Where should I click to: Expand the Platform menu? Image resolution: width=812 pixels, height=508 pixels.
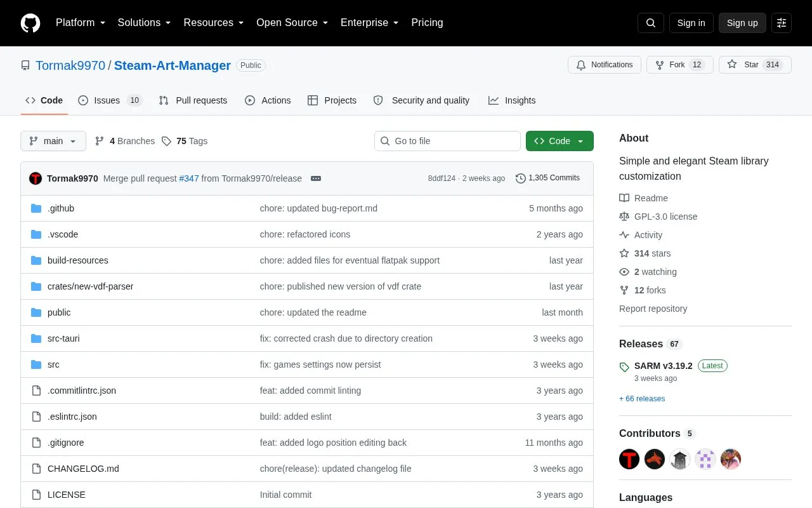(x=81, y=23)
